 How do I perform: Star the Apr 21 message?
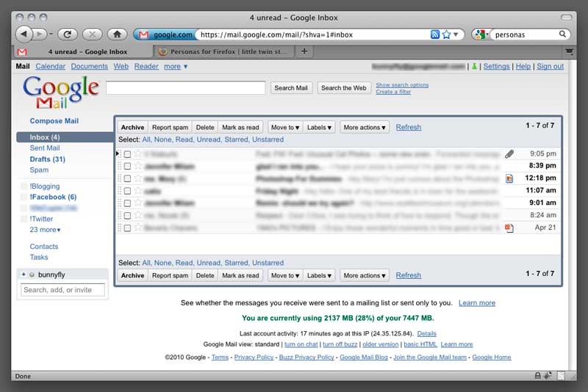138,228
